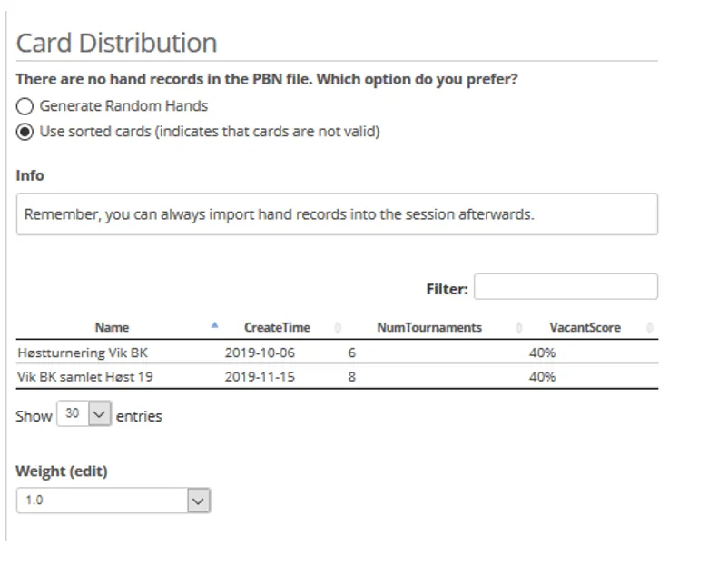Screen dimensions: 728x566
Task: Click the NumTournaments column sort icon
Action: click(518, 327)
